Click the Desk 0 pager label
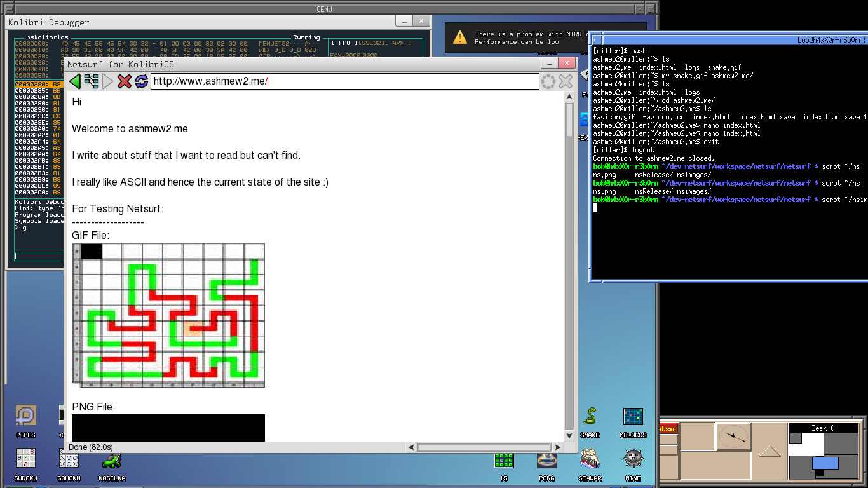Image resolution: width=868 pixels, height=488 pixels. point(824,428)
